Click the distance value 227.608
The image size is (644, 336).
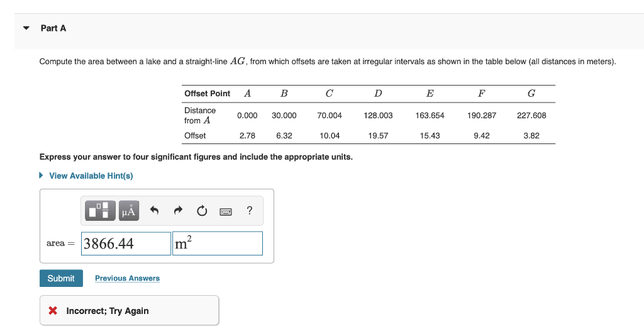(531, 115)
